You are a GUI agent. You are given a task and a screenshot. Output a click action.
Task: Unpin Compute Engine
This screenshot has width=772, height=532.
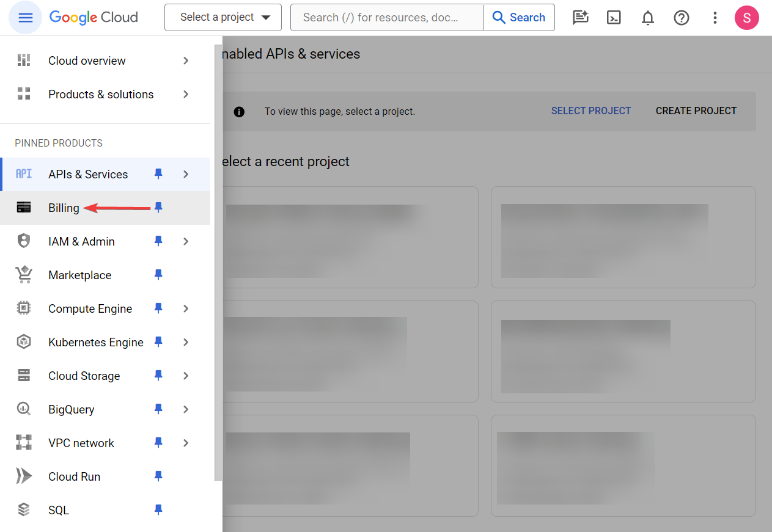pyautogui.click(x=158, y=308)
